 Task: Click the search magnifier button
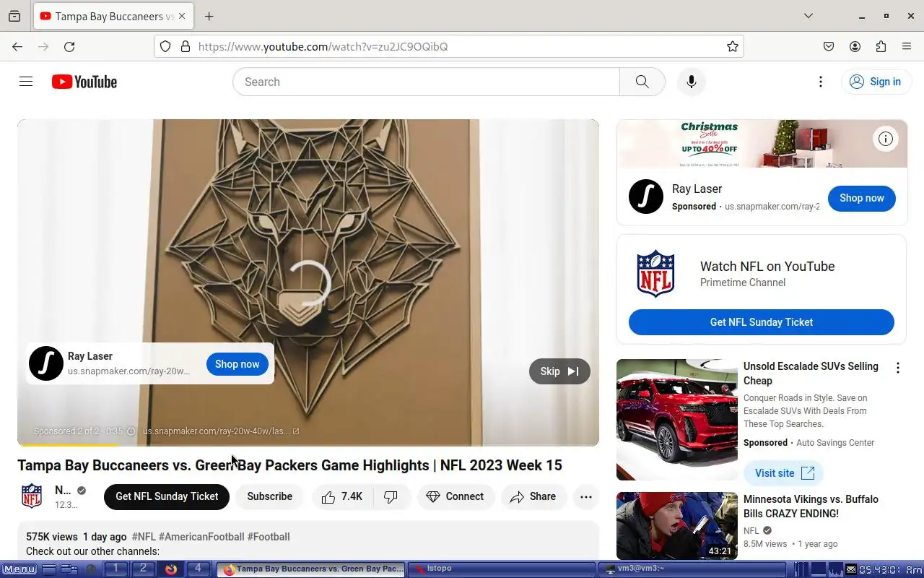(642, 82)
